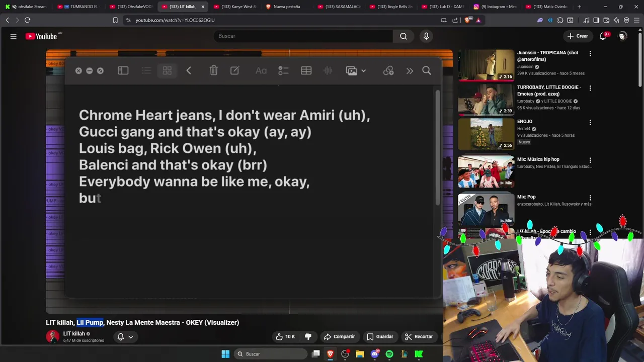Open options menu for Mix Pop
644x362 pixels.
590,198
